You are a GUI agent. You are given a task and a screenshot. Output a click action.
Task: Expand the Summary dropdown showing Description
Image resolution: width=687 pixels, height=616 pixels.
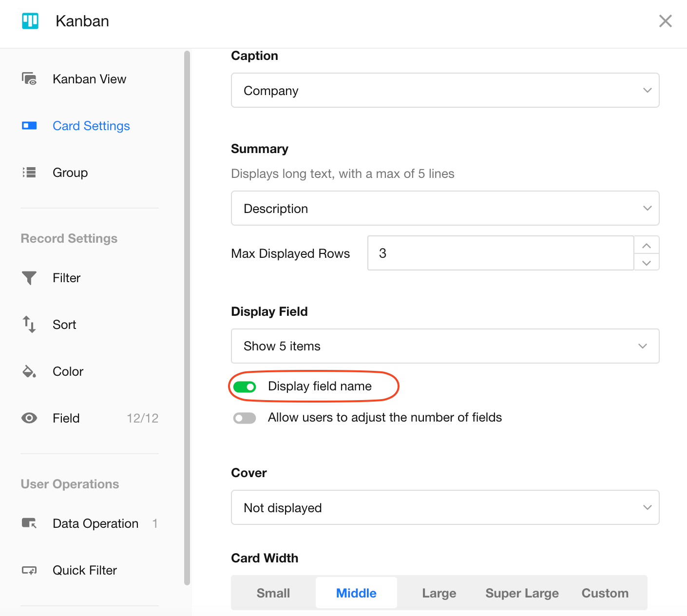tap(445, 209)
